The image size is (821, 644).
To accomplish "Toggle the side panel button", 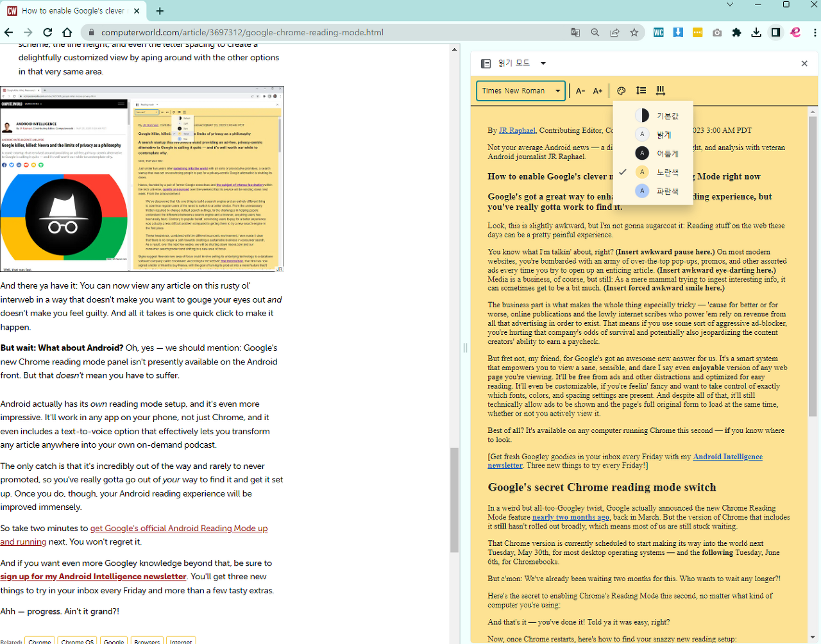I will pyautogui.click(x=776, y=32).
